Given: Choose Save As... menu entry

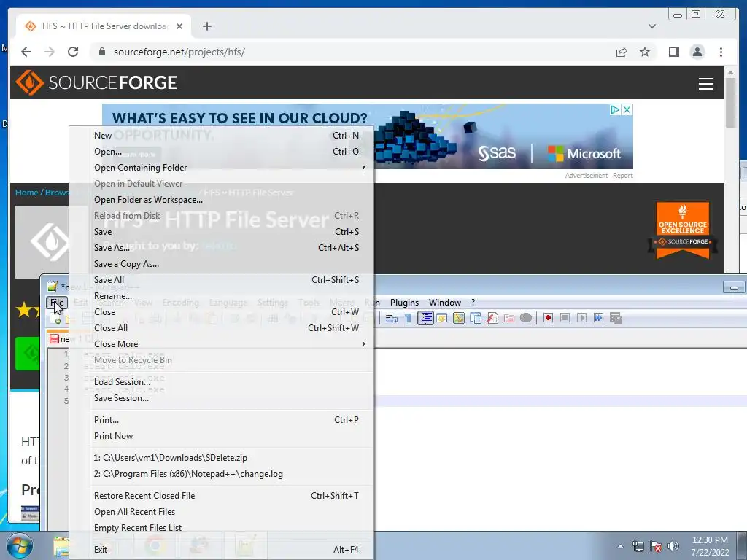Looking at the screenshot, I should tap(222, 248).
